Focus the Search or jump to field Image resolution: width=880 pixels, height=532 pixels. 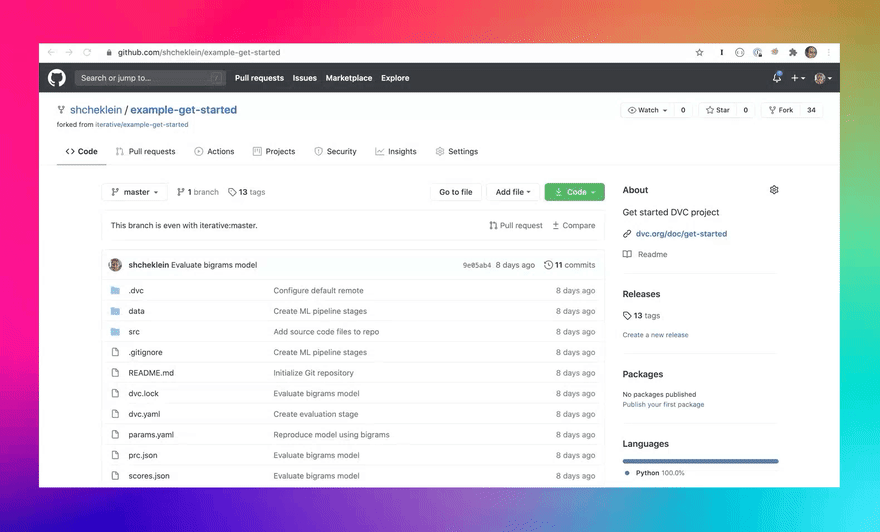pyautogui.click(x=150, y=78)
